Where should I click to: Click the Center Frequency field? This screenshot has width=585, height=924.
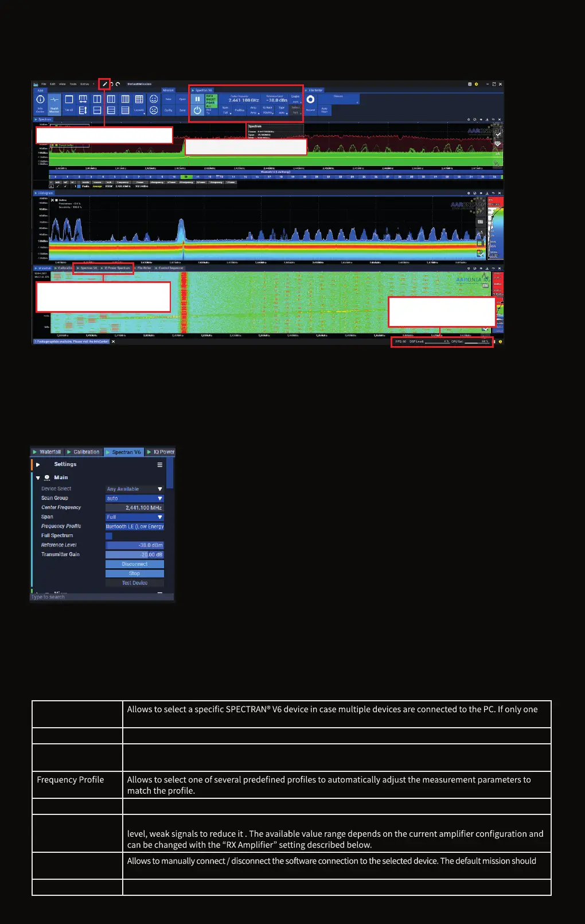coord(135,508)
